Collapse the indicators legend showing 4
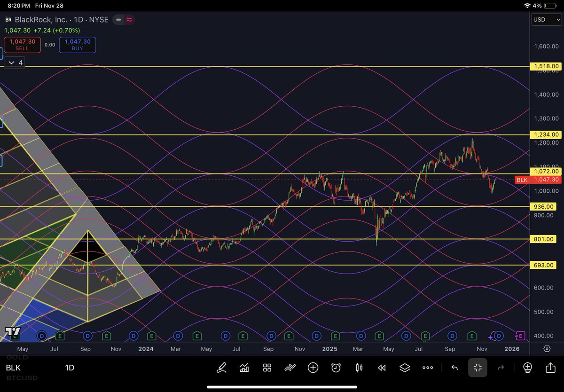 click(16, 63)
